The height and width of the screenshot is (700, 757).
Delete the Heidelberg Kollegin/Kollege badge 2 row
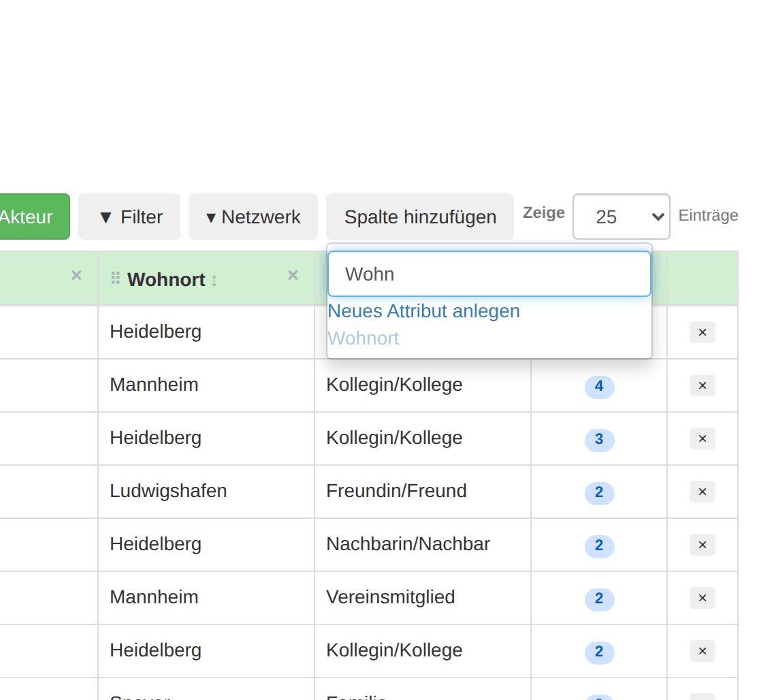[703, 651]
